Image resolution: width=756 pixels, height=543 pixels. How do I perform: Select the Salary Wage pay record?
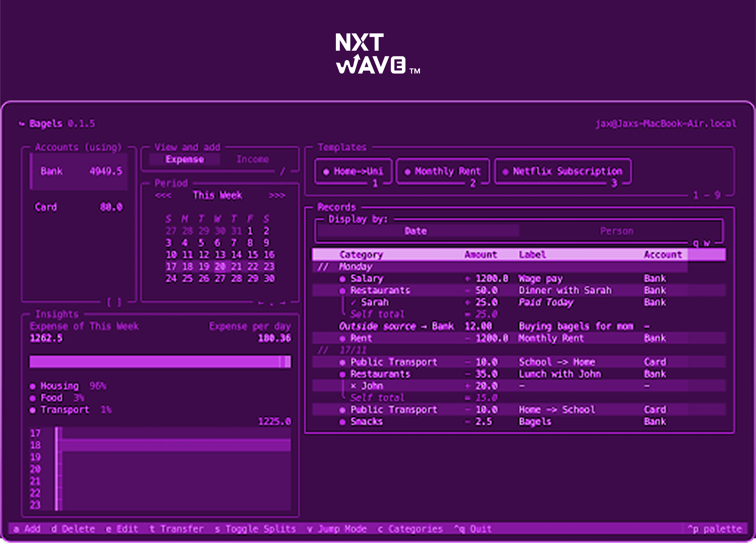[x=519, y=279]
